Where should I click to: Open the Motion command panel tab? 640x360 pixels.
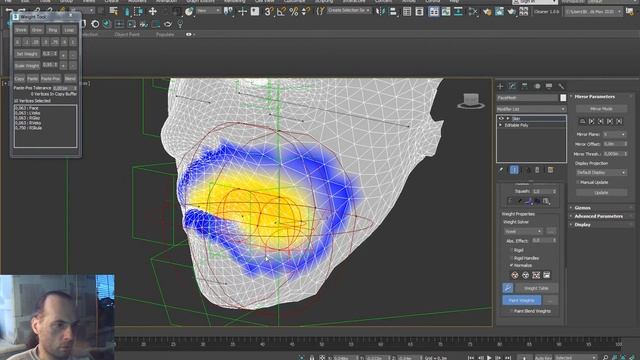pyautogui.click(x=537, y=86)
